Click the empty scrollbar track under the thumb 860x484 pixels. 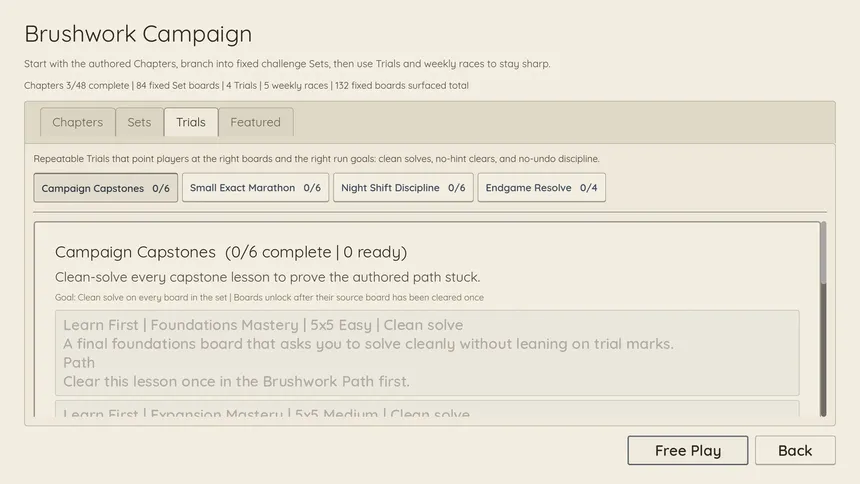(x=823, y=350)
